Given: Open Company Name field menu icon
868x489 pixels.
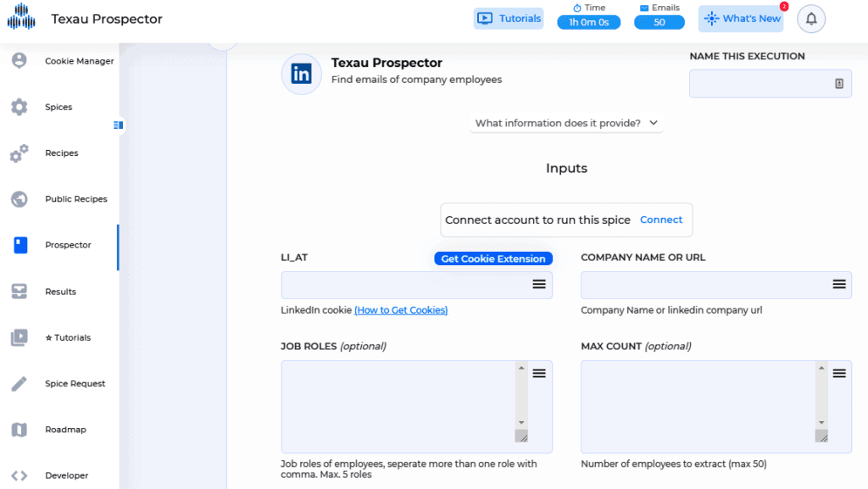Looking at the screenshot, I should coord(839,284).
